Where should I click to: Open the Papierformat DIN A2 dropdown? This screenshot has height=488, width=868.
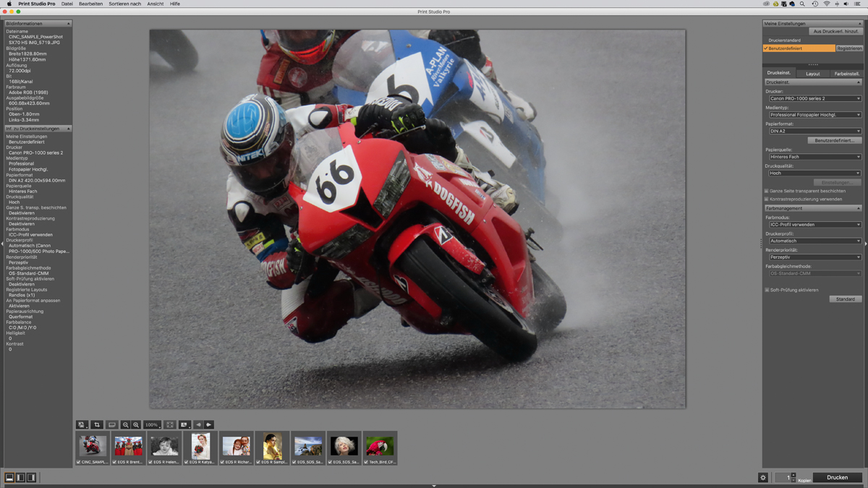[814, 131]
